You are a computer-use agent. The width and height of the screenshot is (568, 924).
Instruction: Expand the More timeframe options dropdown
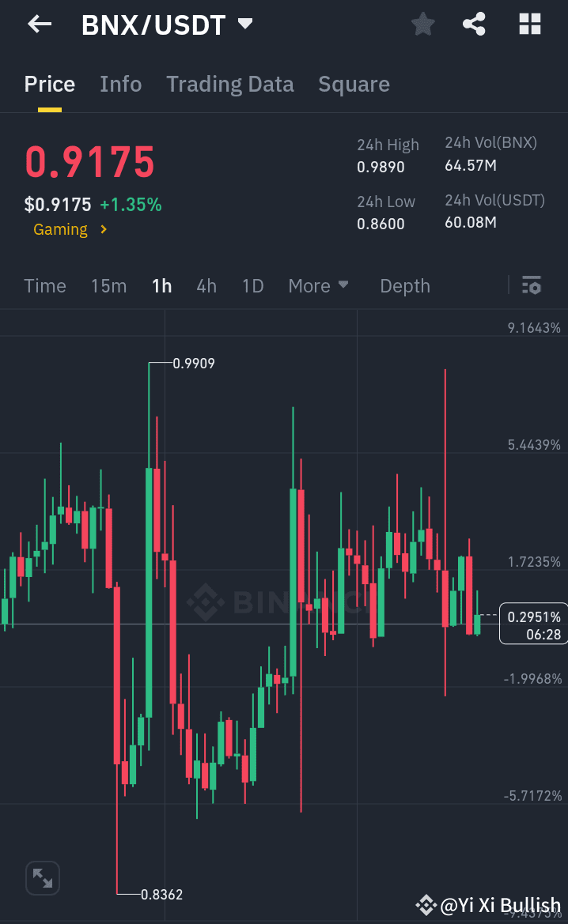pyautogui.click(x=319, y=285)
